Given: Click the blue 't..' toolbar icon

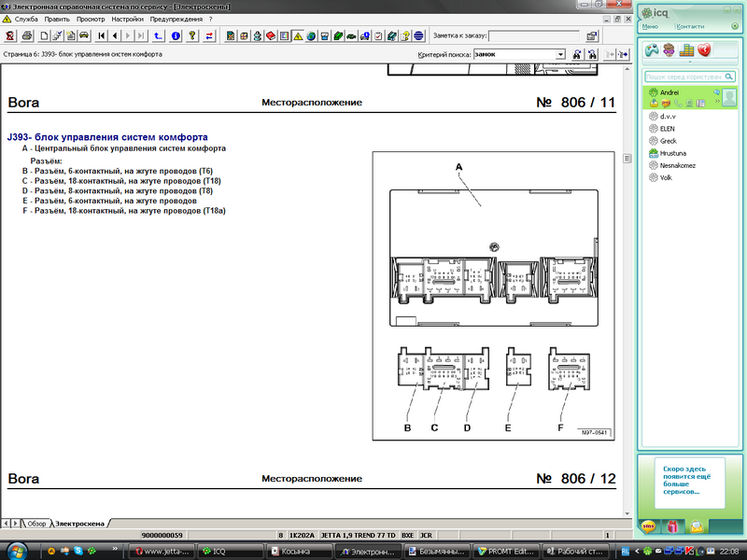Looking at the screenshot, I should tap(158, 35).
